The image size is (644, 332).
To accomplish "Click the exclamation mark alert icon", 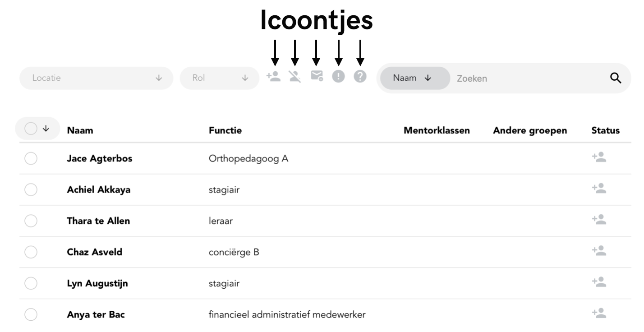I will coord(338,77).
